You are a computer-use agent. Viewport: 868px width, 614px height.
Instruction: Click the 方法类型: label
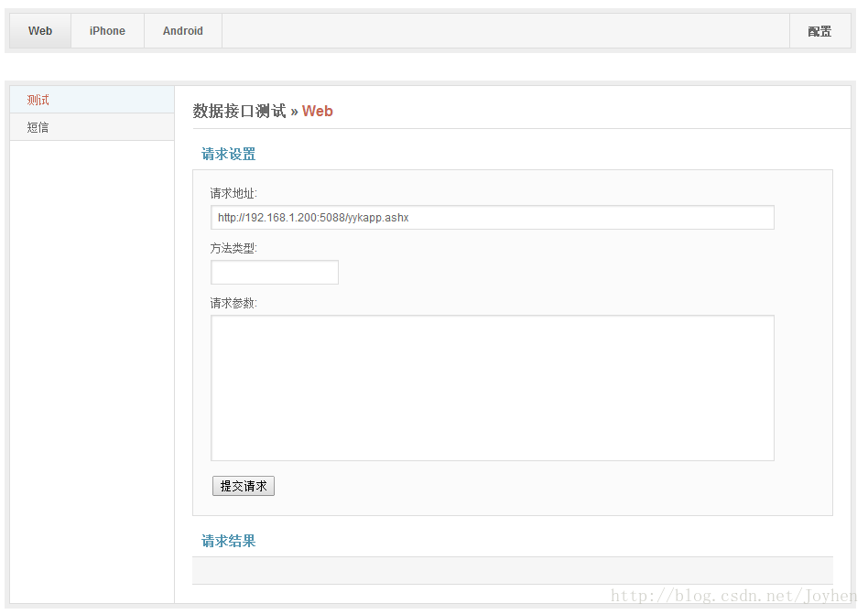(233, 248)
